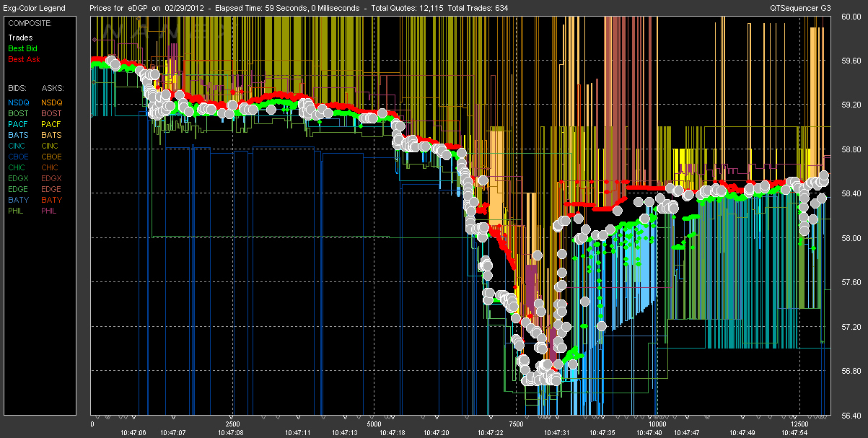Viewport: 868px width, 438px height.
Task: Click CBOE in the asks column
Action: pyautogui.click(x=52, y=157)
